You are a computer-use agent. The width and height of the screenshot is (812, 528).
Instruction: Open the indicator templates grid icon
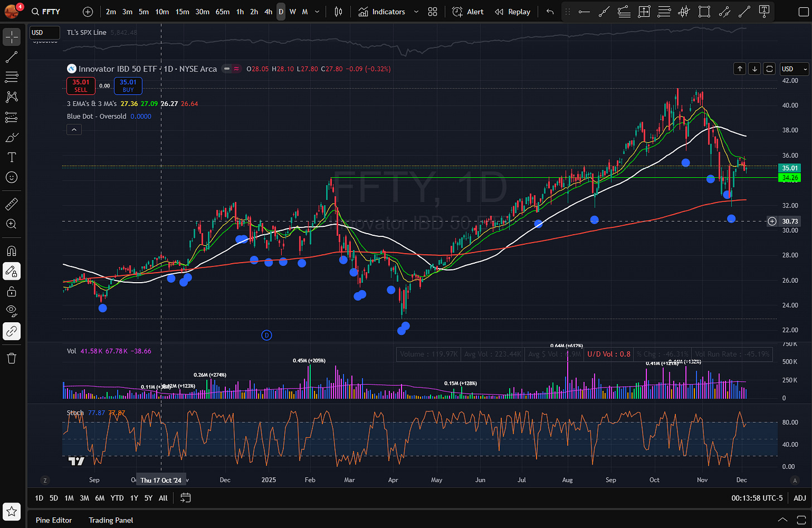pos(433,12)
